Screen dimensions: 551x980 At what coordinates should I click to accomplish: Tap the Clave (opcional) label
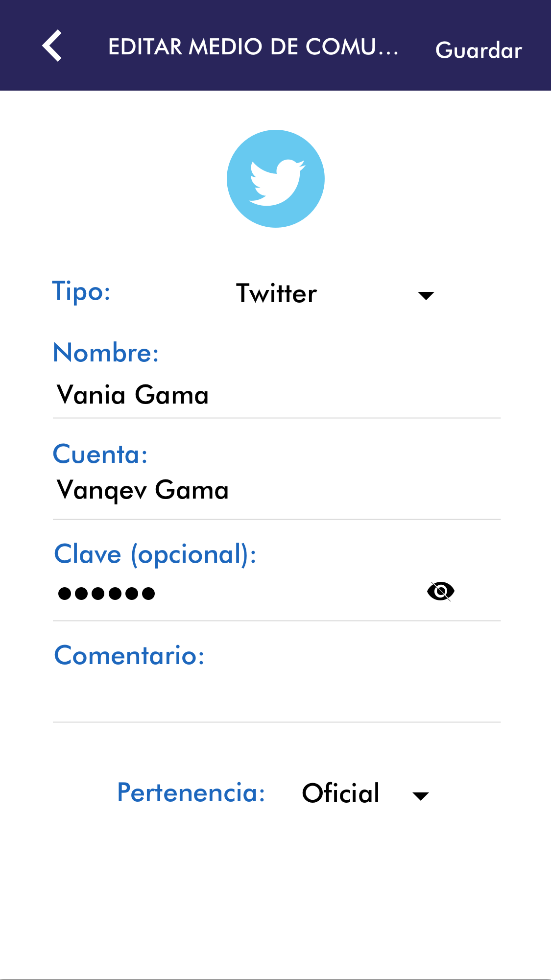tap(155, 554)
